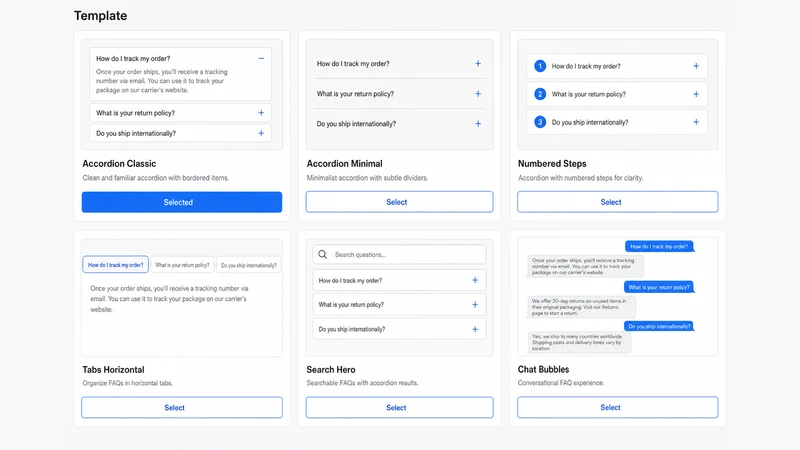Collapse the open question in Accordion Classic

pyautogui.click(x=261, y=59)
